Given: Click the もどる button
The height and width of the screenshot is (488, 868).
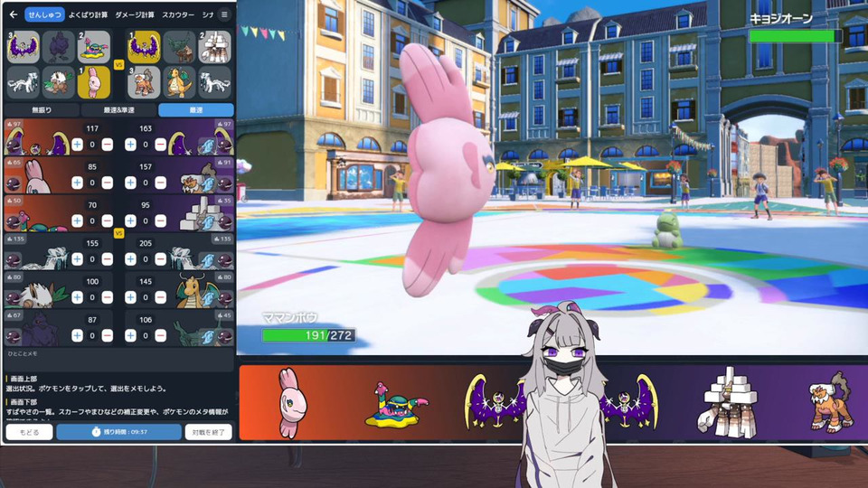Looking at the screenshot, I should tap(29, 432).
